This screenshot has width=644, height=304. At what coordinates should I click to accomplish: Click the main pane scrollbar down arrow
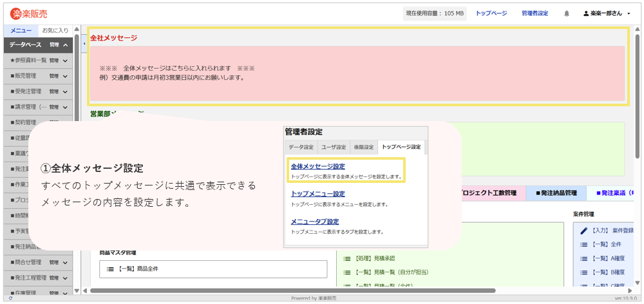point(637,283)
